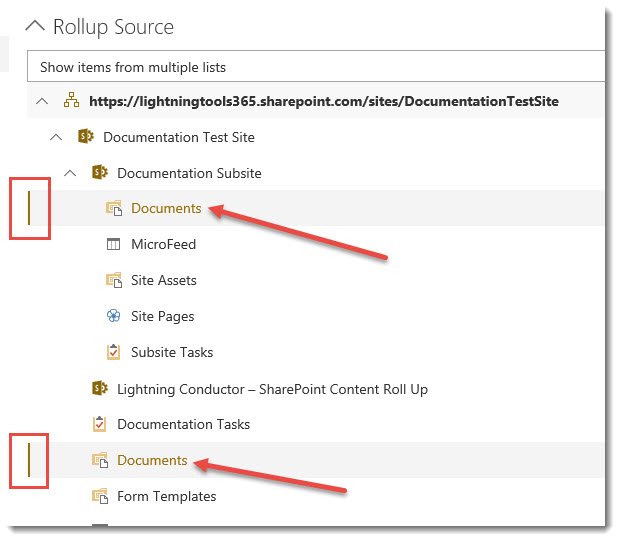Select the 'Form Templates' library label

pos(166,496)
